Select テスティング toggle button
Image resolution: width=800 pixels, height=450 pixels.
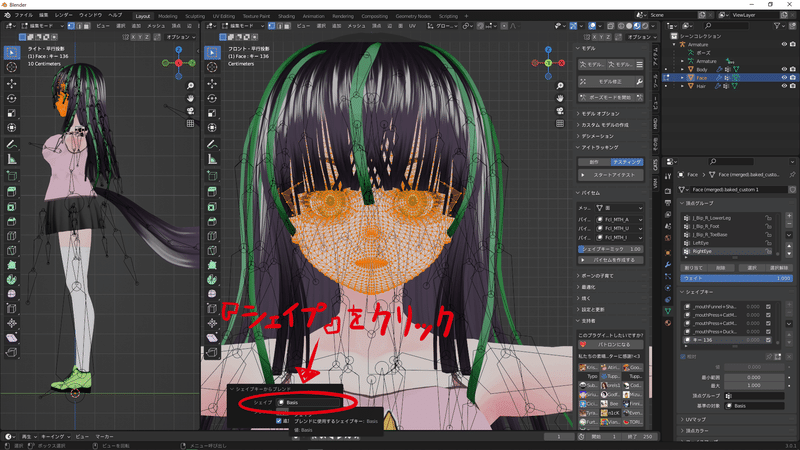tap(627, 162)
